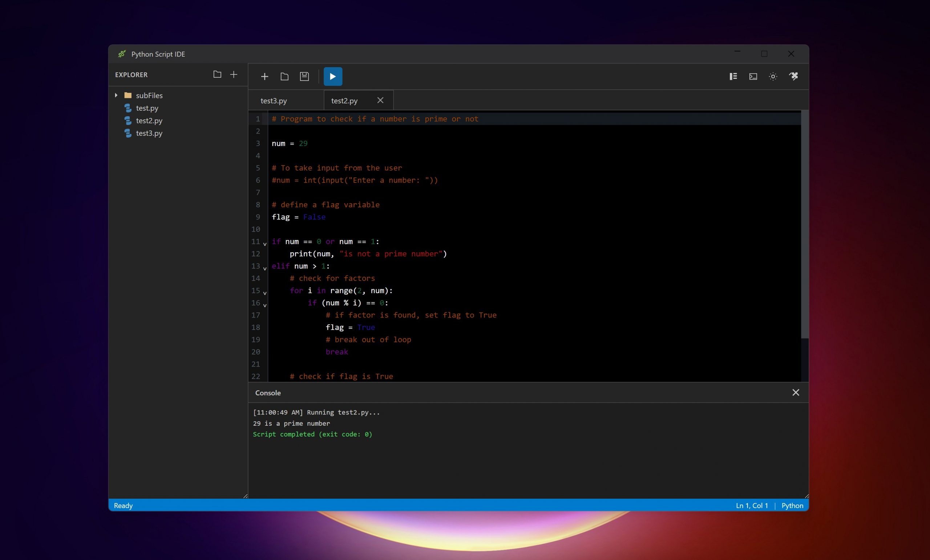Switch to the test3.py tab
This screenshot has height=560, width=930.
[273, 100]
